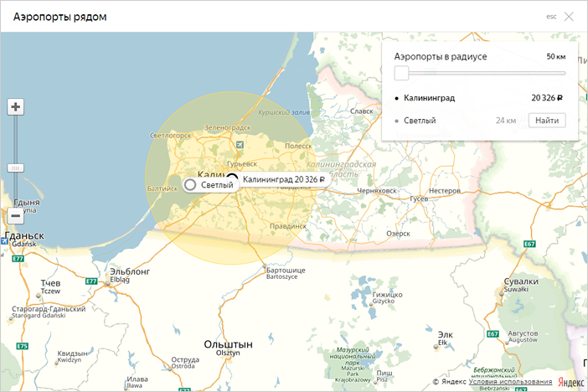The height and width of the screenshot is (392, 588).
Task: Click the Старогард-Гданьский label
Action: (x=49, y=309)
